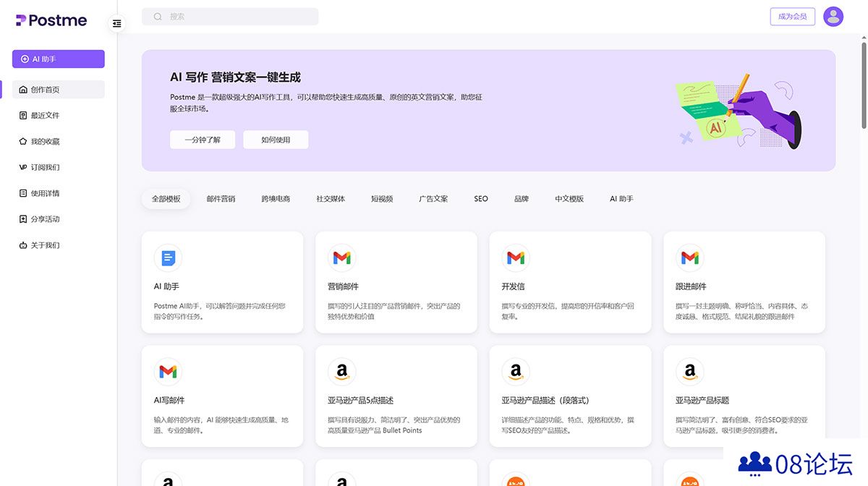This screenshot has height=486, width=868.
Task: Select the 短视频 tab
Action: pyautogui.click(x=382, y=199)
